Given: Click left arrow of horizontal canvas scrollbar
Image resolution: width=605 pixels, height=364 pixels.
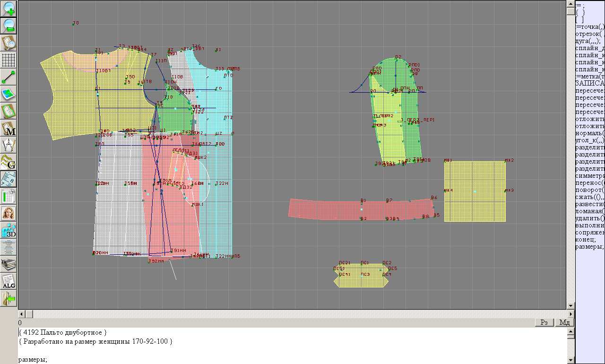Looking at the screenshot, I should [x=21, y=314].
